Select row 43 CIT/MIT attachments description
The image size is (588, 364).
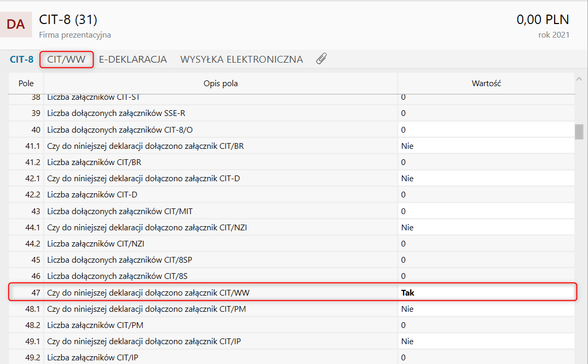click(221, 212)
